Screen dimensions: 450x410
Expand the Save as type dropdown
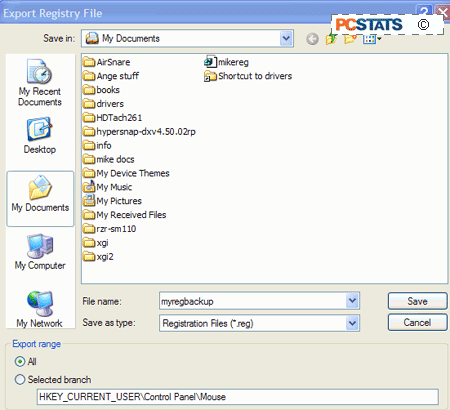[x=352, y=323]
